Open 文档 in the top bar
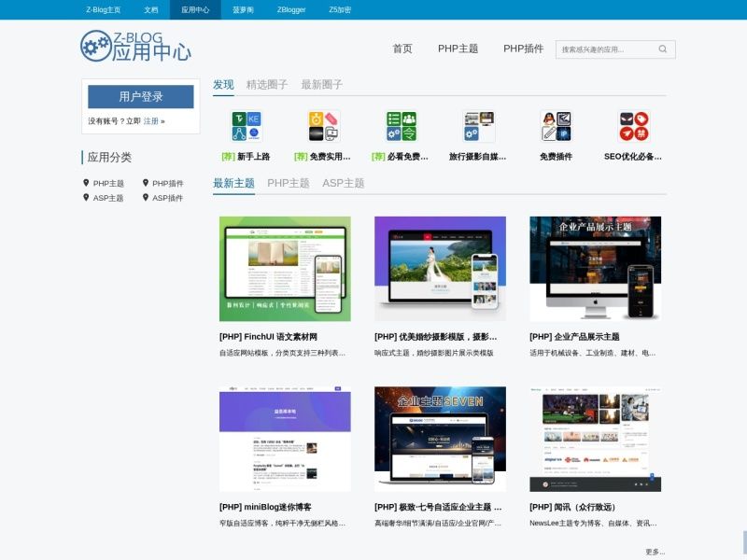Screen dimensions: 747x560 [x=151, y=9]
